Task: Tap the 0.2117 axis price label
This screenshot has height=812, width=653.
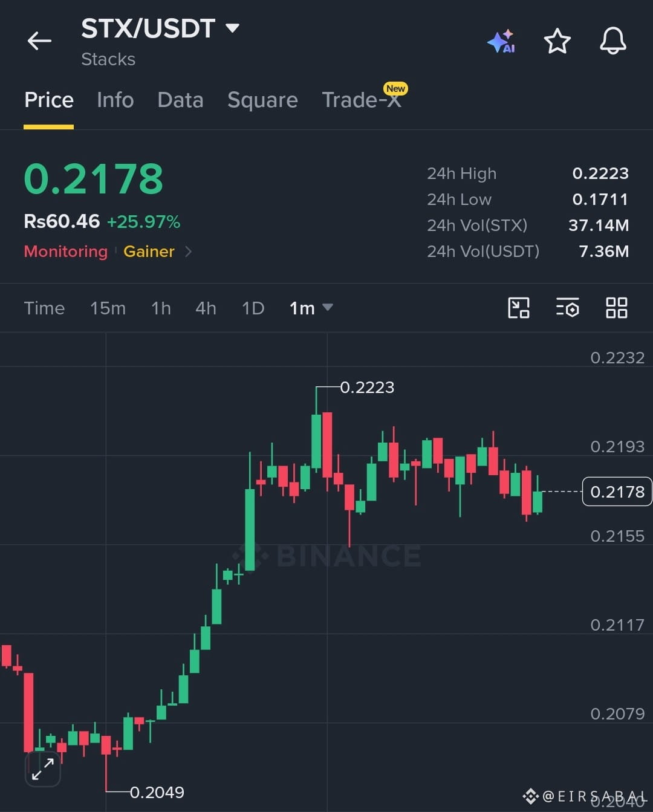Action: [x=617, y=625]
